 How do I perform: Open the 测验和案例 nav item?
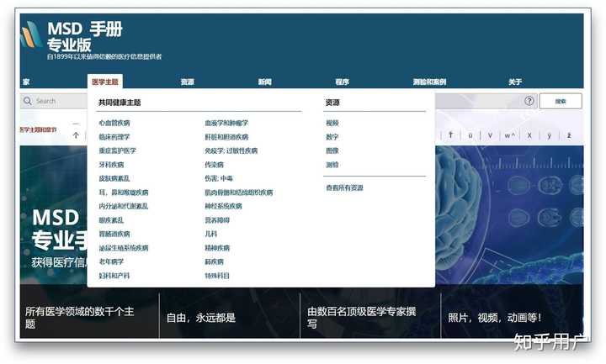429,82
